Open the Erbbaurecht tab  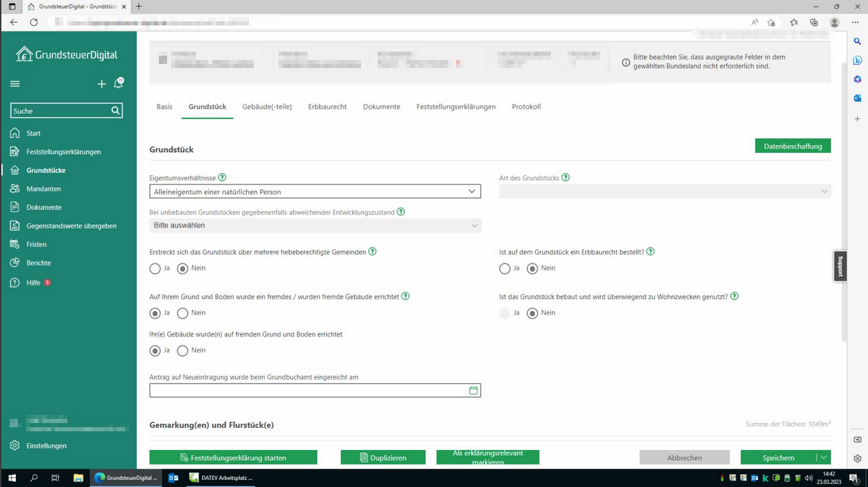point(327,107)
